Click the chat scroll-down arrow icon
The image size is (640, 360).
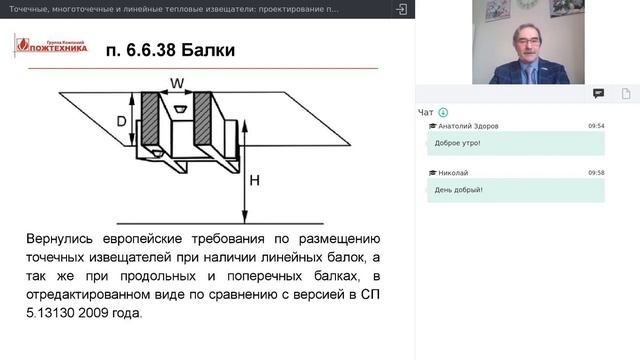[443, 112]
